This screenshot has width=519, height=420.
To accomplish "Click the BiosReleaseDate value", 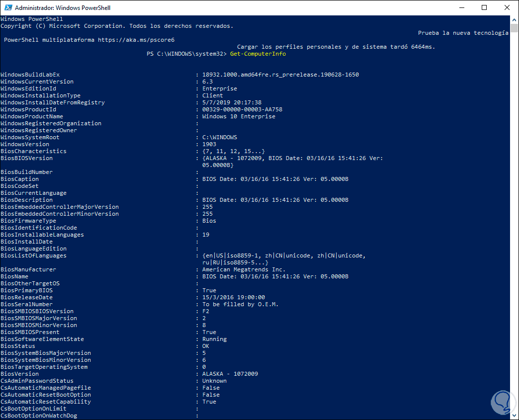I will click(234, 297).
